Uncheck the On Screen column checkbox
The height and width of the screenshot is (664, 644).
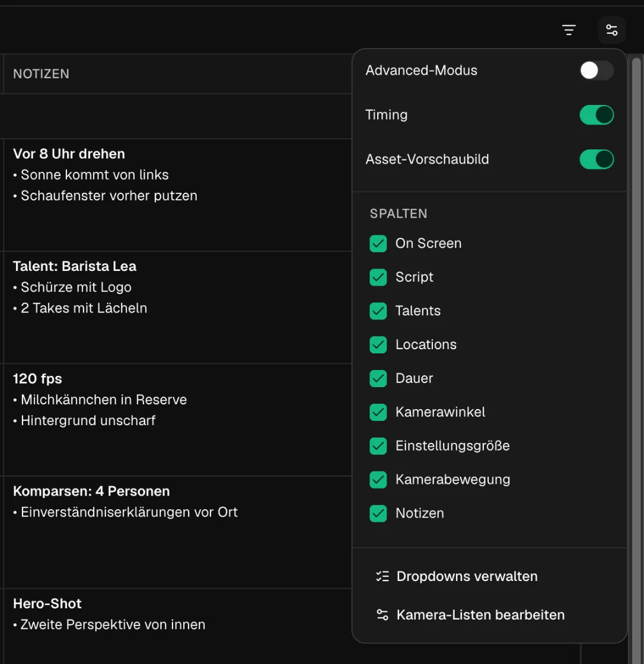click(378, 244)
